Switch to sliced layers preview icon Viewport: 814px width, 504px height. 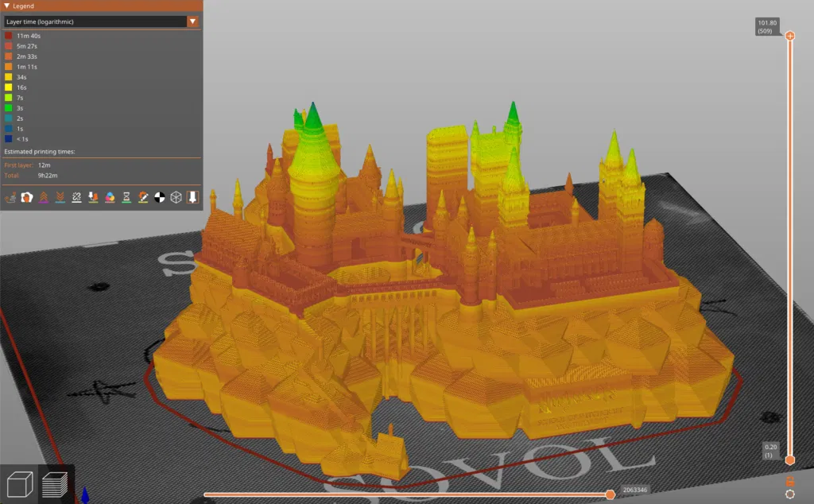(x=55, y=484)
